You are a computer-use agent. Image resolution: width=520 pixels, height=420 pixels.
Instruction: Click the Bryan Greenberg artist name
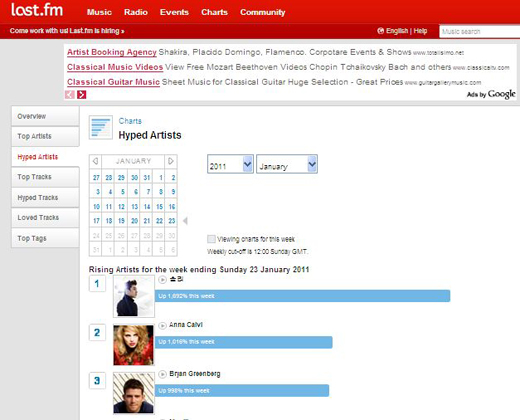[195, 374]
